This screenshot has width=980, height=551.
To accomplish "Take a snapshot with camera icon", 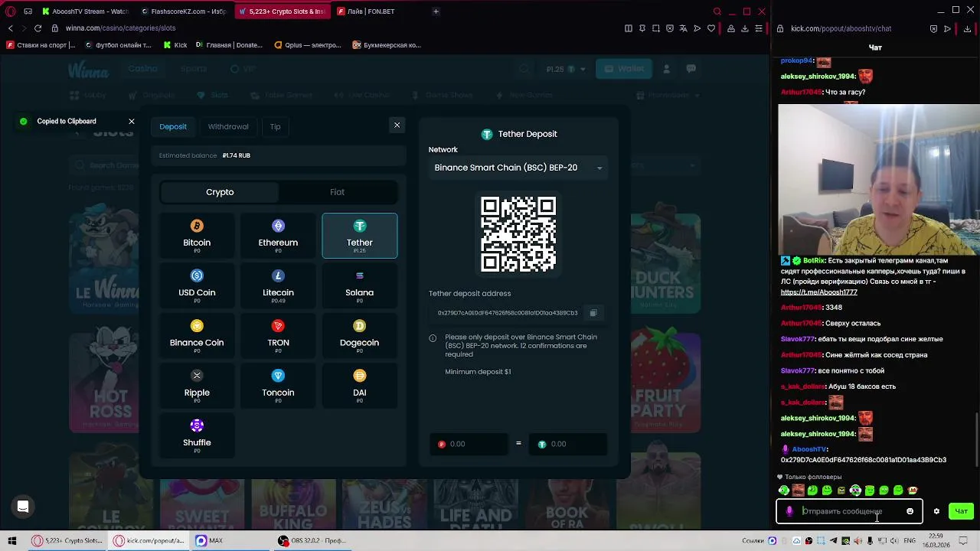I will 656,28.
